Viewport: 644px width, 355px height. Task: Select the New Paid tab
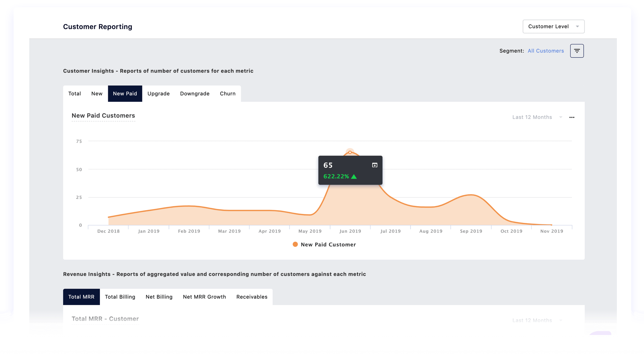click(125, 94)
